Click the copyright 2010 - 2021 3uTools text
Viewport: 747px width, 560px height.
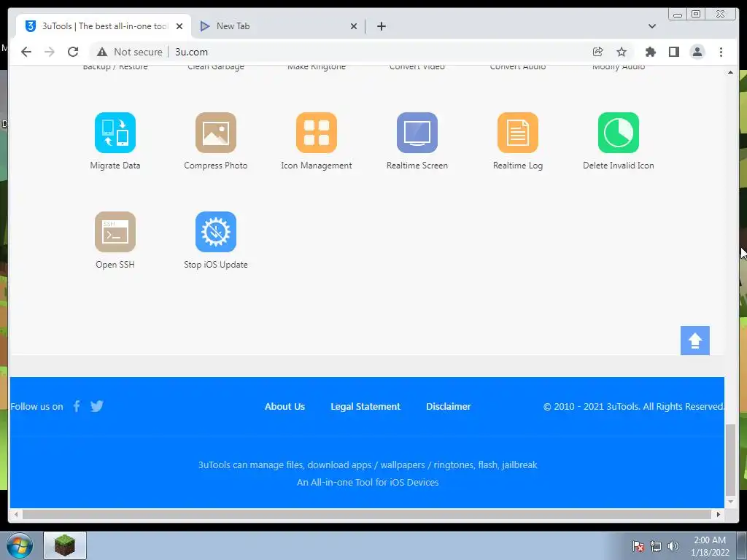coord(634,406)
